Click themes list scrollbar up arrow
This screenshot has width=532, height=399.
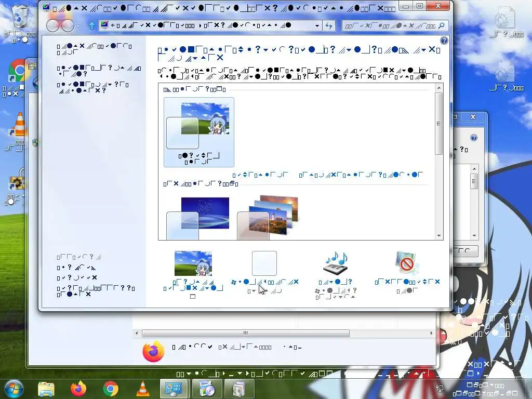pos(438,88)
